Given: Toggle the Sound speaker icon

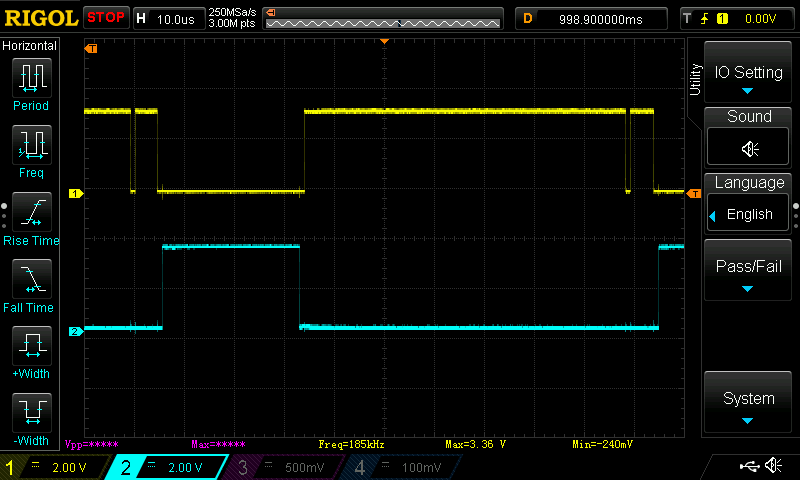Looking at the screenshot, I should (x=748, y=149).
